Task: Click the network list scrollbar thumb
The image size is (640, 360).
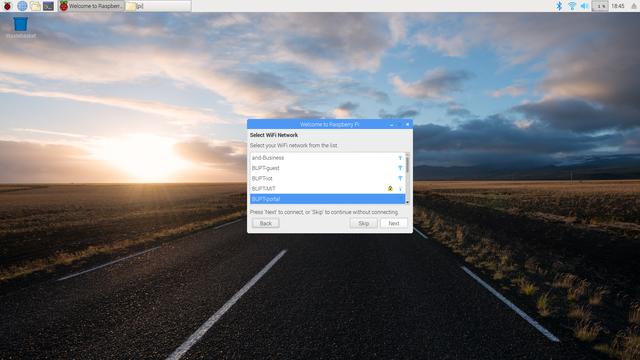Action: pyautogui.click(x=407, y=164)
